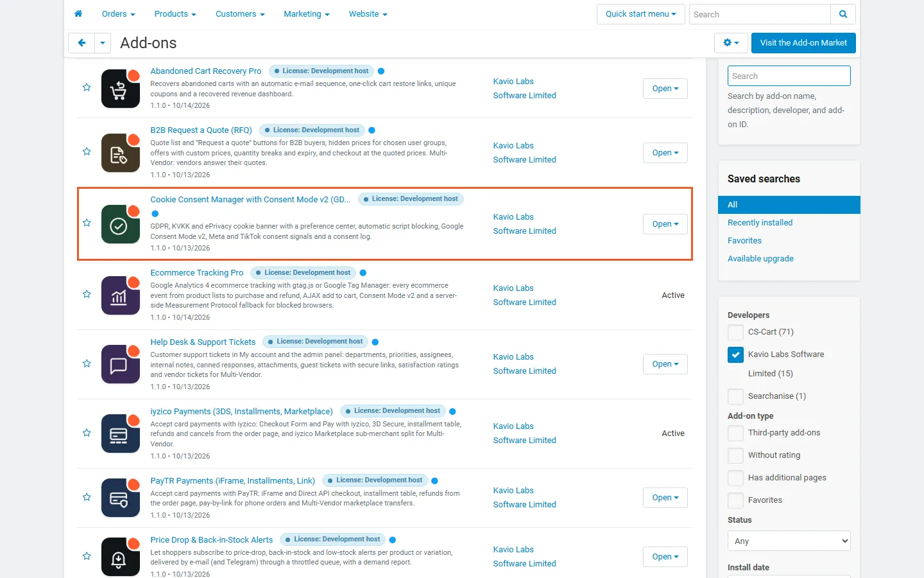Click the B2B Request a Quote logo
The height and width of the screenshot is (578, 924).
pos(121,153)
